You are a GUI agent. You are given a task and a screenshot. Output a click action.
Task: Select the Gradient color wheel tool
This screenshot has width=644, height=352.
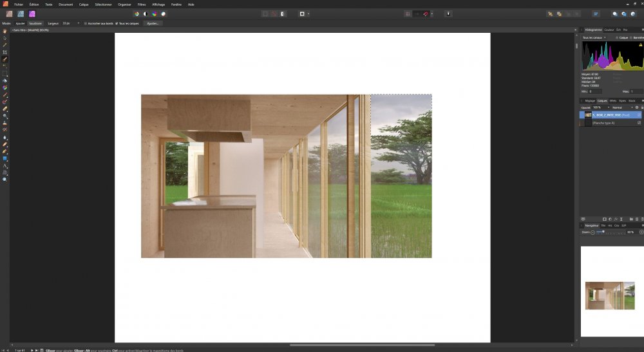click(5, 88)
